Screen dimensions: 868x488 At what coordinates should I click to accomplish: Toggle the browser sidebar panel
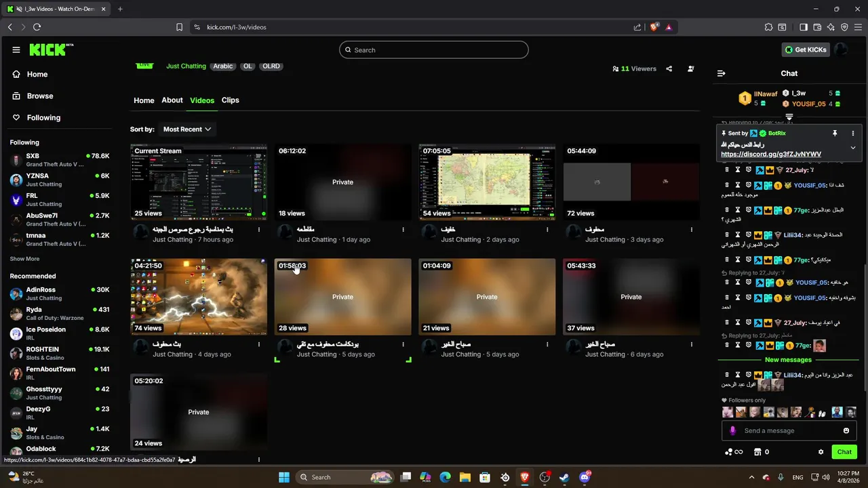click(x=804, y=27)
